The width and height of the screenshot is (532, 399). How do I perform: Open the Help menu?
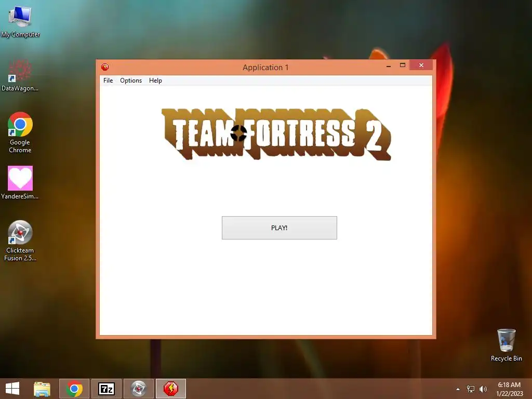(155, 81)
